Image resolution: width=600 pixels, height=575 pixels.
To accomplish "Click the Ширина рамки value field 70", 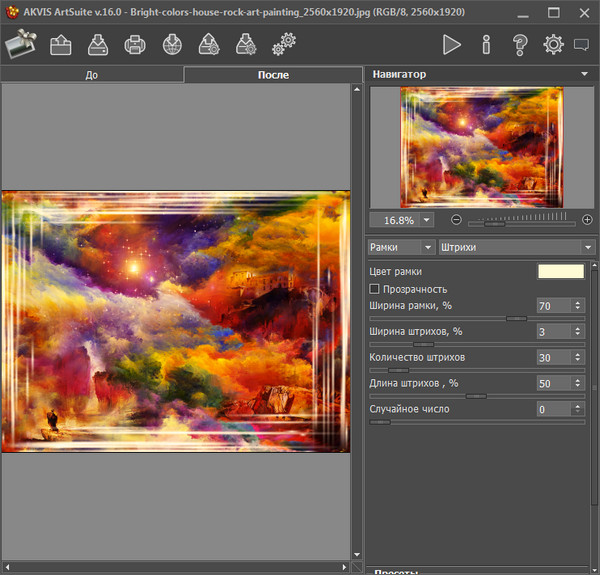I will (554, 306).
